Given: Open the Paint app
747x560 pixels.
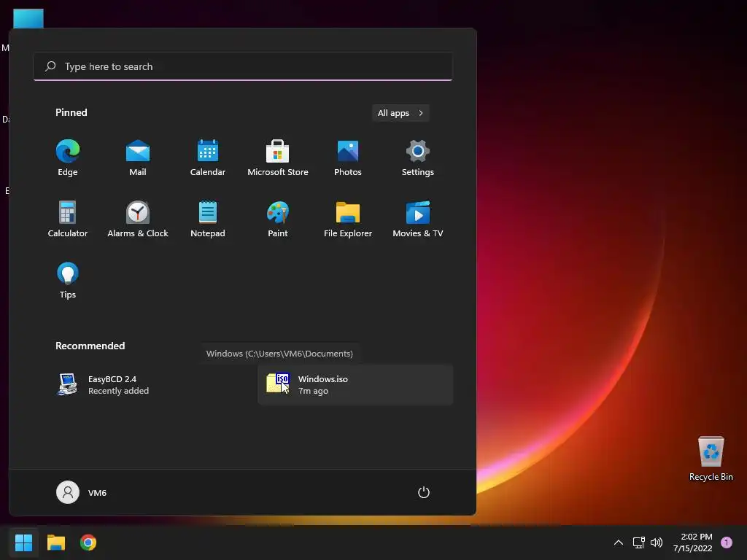Looking at the screenshot, I should (278, 219).
